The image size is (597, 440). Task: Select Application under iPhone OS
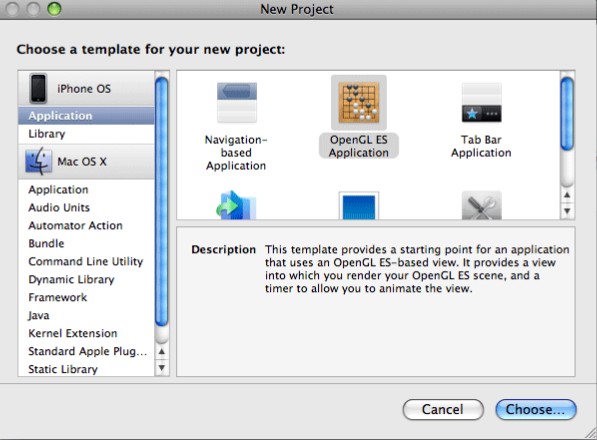86,116
